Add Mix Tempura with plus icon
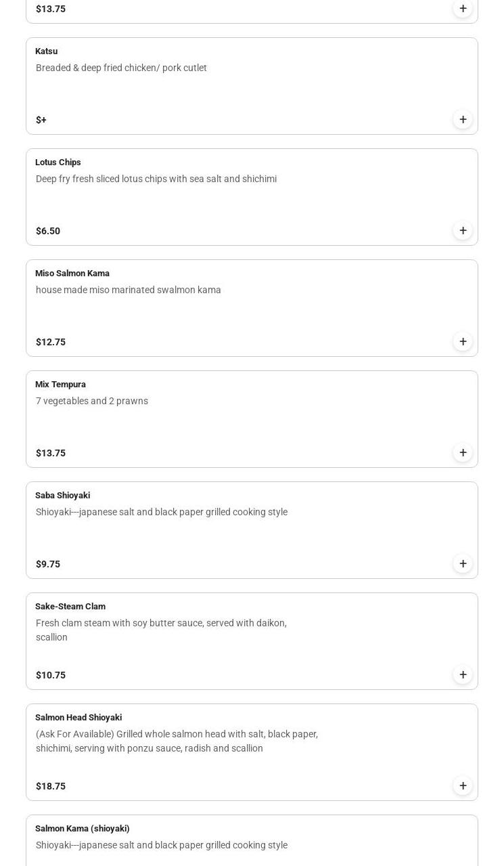The width and height of the screenshot is (504, 866). point(463,453)
